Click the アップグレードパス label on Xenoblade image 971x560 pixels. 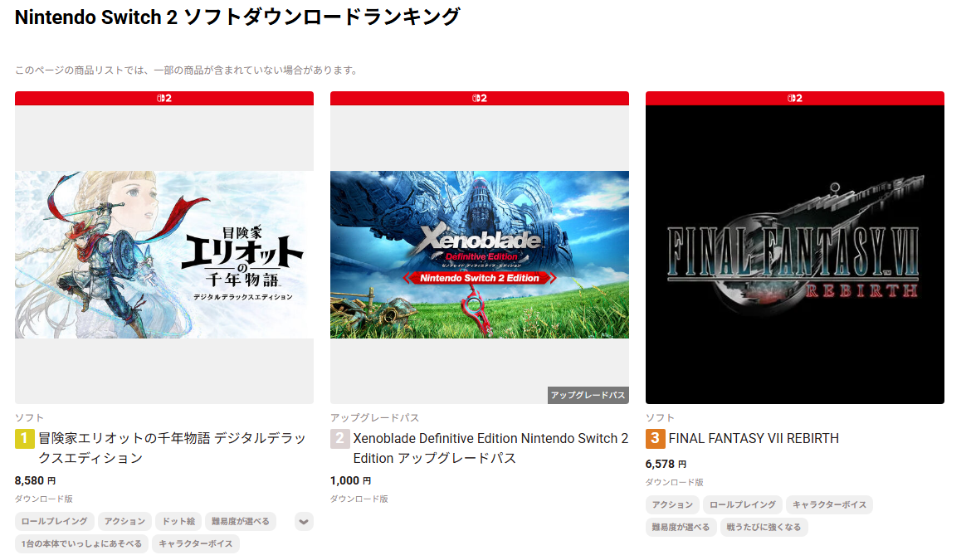coord(588,396)
